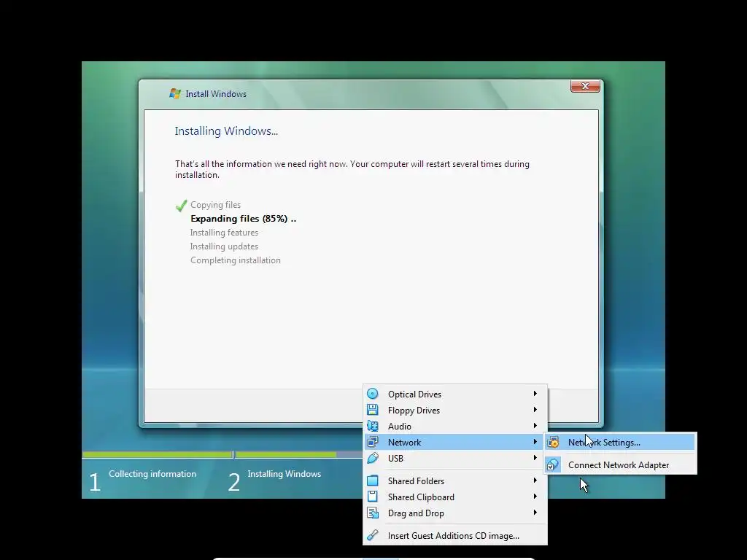
Task: Click the "Install Windows" title bar text
Action: [x=216, y=94]
